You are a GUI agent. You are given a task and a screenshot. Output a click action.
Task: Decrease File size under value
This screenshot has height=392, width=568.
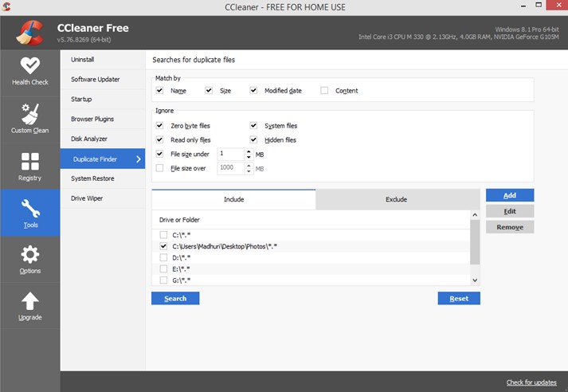click(x=249, y=157)
